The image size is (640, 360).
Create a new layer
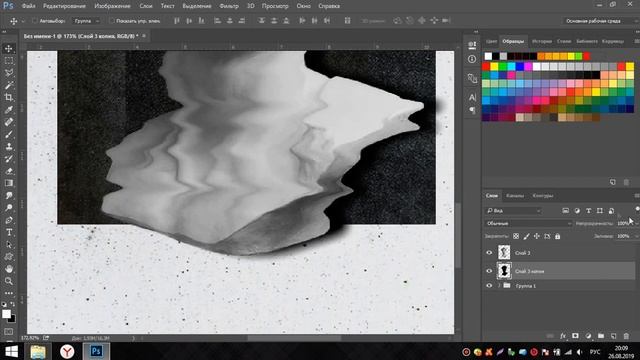[613, 336]
